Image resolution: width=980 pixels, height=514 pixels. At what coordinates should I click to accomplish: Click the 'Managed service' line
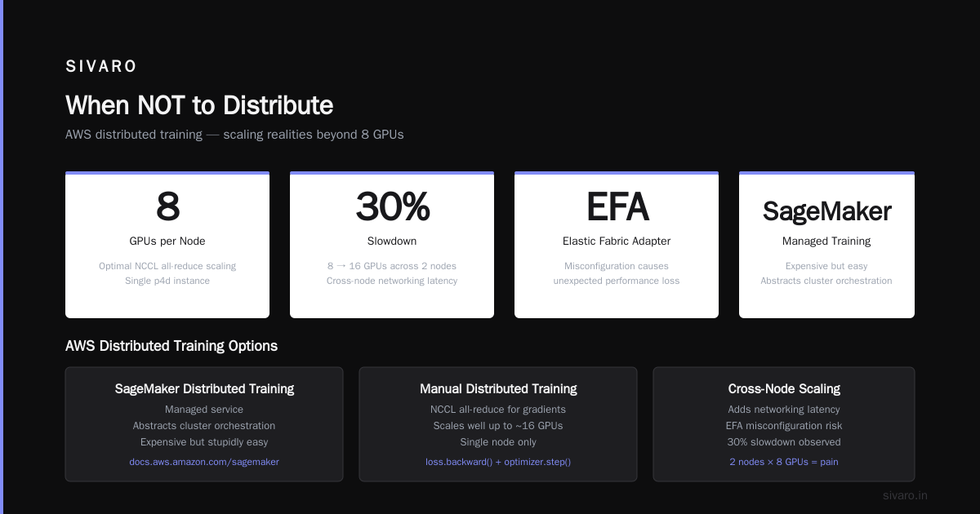pos(204,410)
